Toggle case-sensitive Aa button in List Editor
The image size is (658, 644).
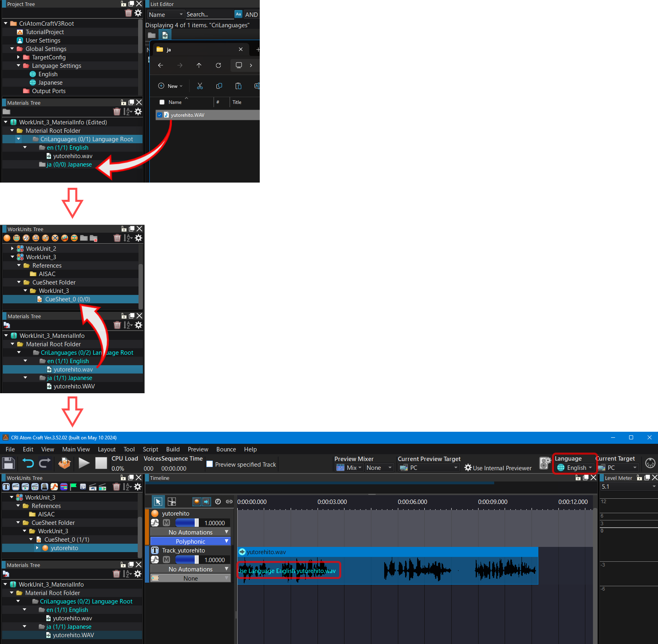point(238,14)
